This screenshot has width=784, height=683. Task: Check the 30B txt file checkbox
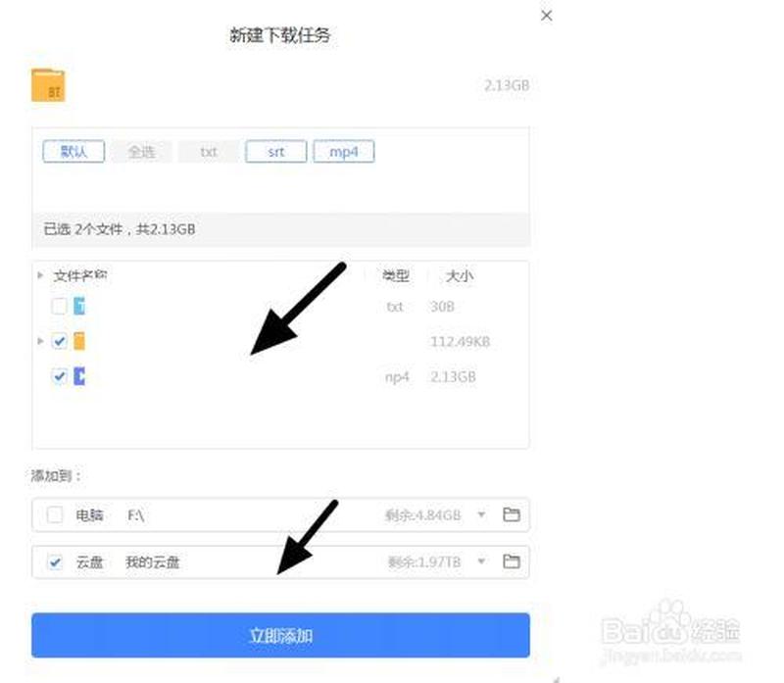(59, 306)
